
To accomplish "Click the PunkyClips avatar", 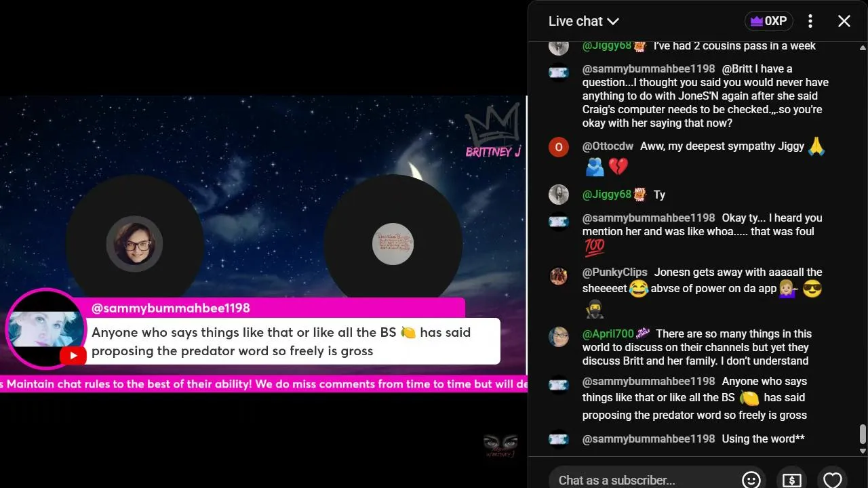I will point(558,276).
